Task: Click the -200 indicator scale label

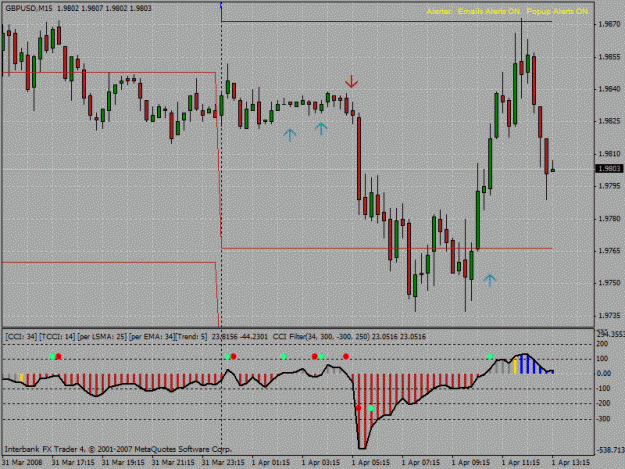Action: (605, 404)
